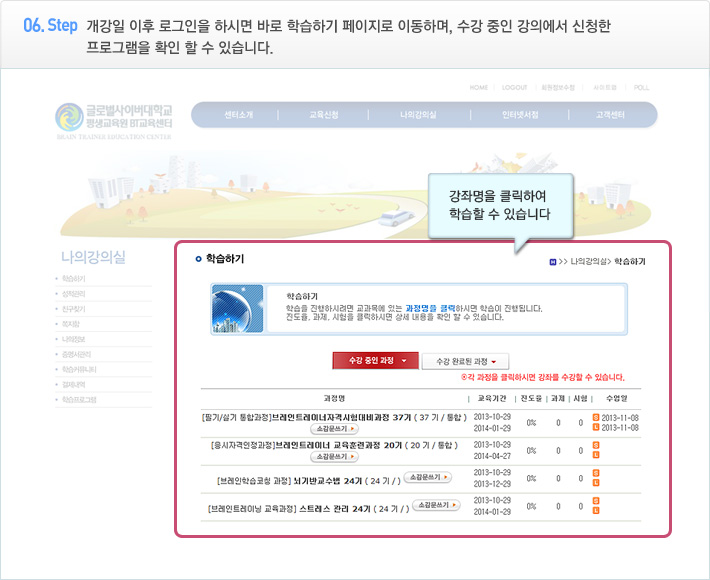Select 성적관리 in the sidebar
This screenshot has width=710, height=580.
point(73,294)
